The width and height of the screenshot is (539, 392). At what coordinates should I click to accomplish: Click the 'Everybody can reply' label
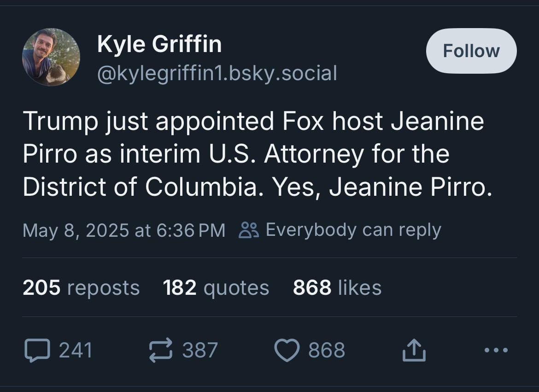(353, 229)
